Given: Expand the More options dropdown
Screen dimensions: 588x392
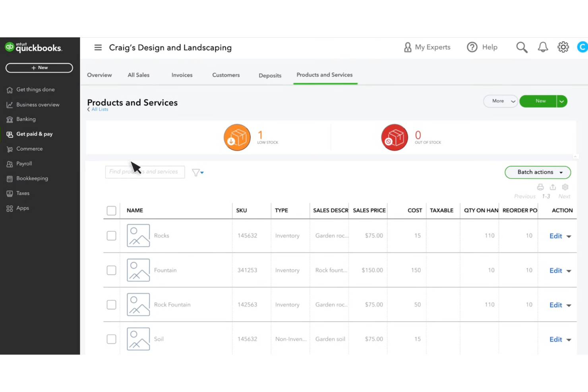Looking at the screenshot, I should pyautogui.click(x=500, y=101).
